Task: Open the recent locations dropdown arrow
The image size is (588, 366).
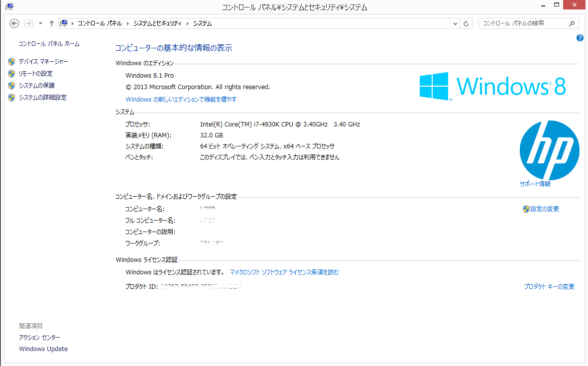Action: click(x=40, y=23)
